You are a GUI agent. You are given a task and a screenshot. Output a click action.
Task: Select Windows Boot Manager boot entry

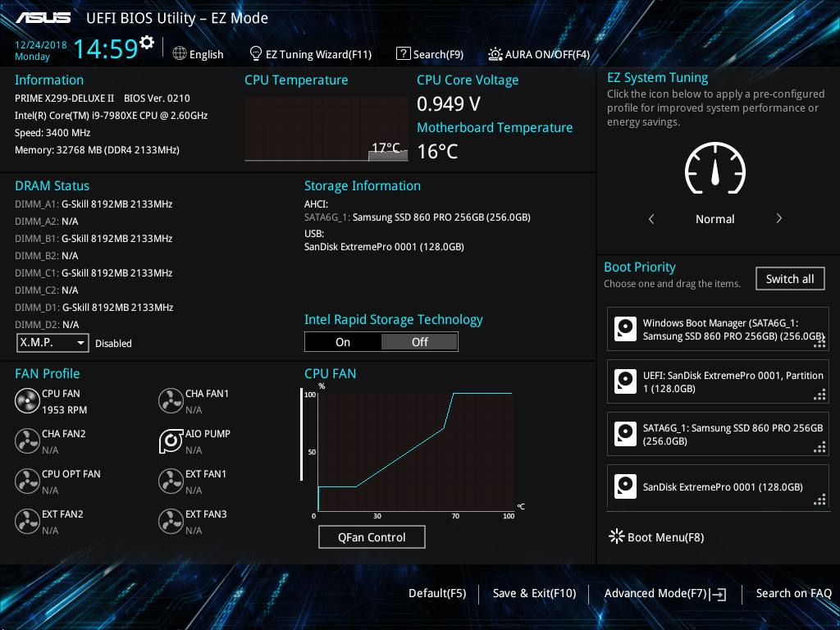[718, 329]
